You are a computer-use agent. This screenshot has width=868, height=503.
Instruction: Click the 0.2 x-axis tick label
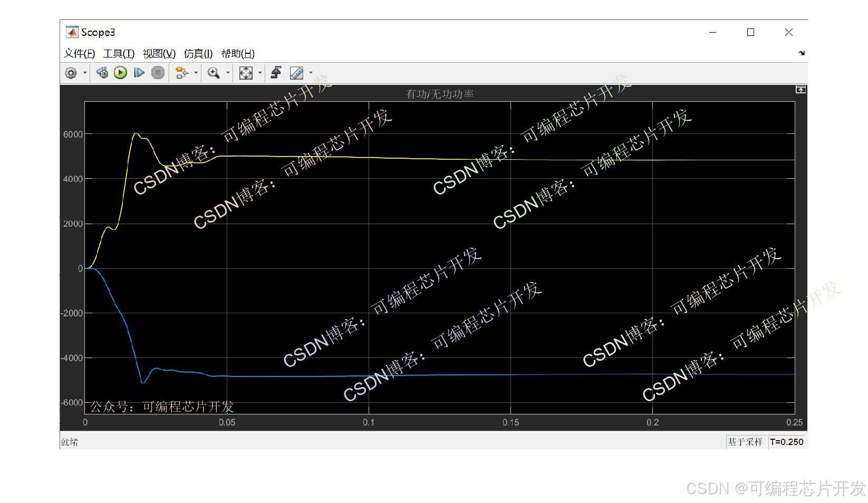653,422
